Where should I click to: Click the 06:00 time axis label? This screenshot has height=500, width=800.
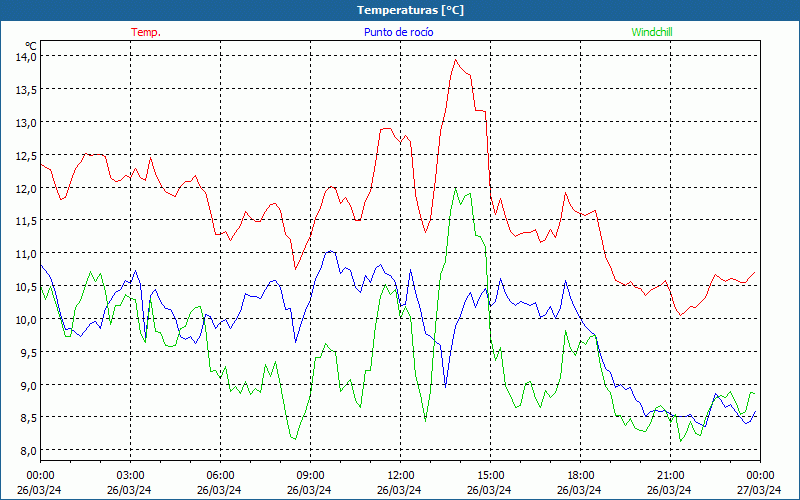(x=220, y=476)
